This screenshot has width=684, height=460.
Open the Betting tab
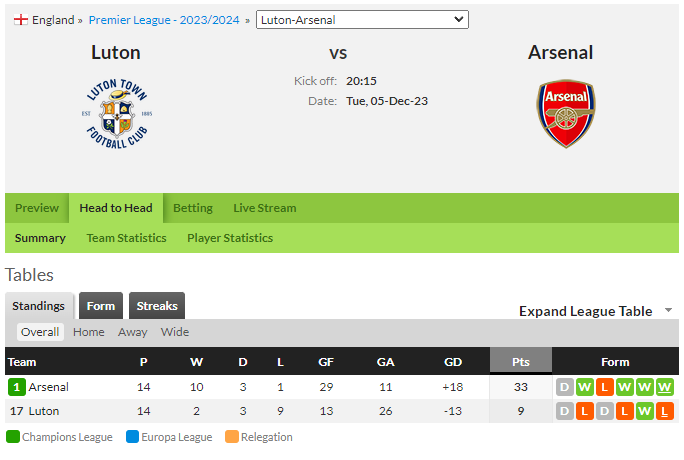[193, 208]
